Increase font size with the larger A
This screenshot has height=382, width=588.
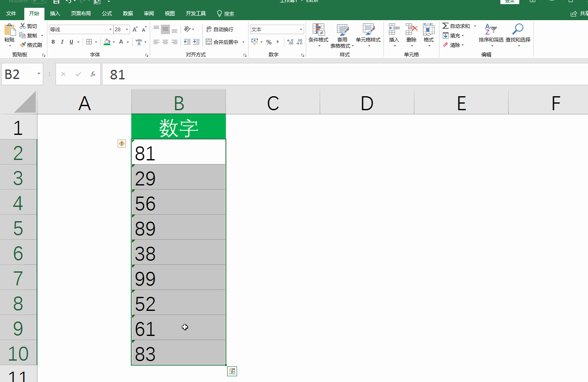point(135,29)
